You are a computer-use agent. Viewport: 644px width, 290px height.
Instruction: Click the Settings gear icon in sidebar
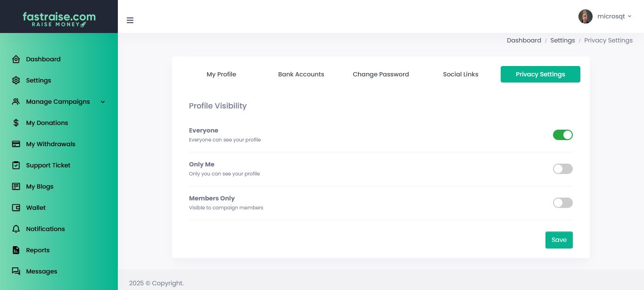(x=16, y=81)
